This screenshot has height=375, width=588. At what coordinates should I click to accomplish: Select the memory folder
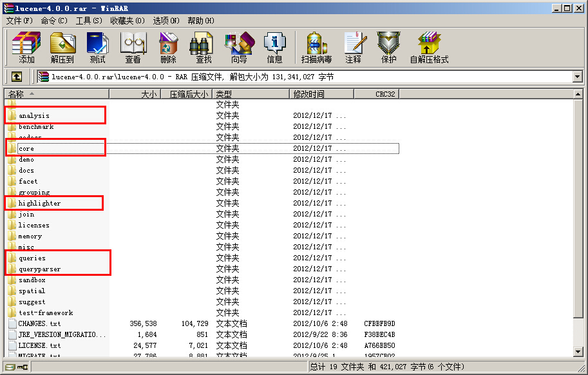[x=30, y=236]
